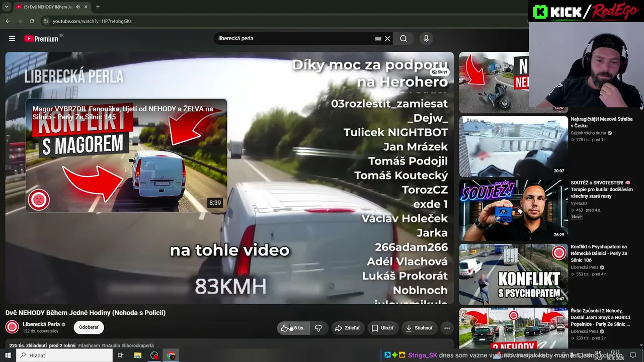Click the '225 tis. zhliadnutí' view count

click(28, 346)
